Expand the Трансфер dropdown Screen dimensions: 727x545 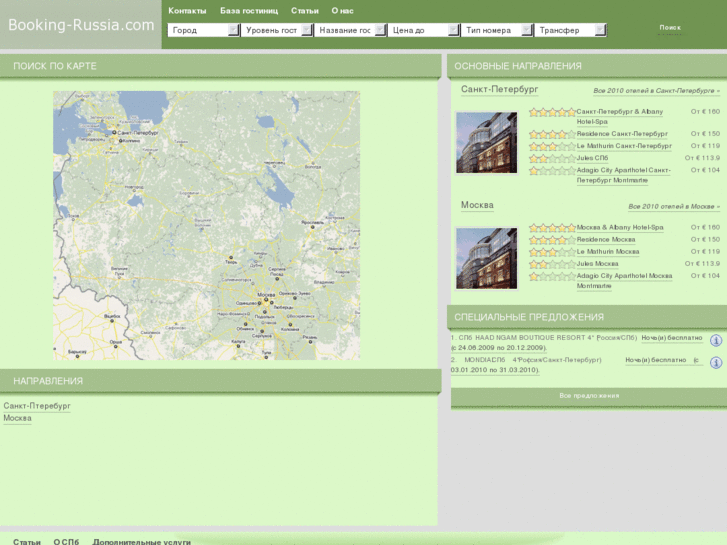point(571,30)
